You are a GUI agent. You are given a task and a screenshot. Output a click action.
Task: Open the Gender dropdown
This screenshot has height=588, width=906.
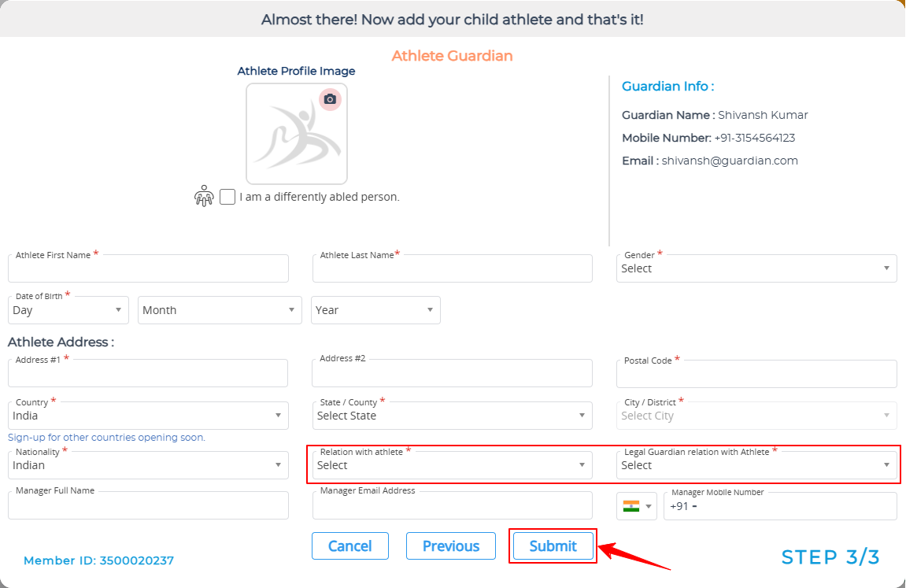click(756, 268)
